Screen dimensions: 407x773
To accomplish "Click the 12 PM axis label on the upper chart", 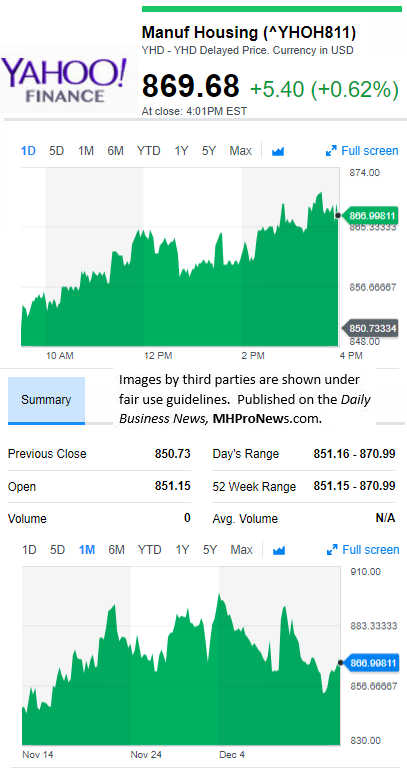I will pyautogui.click(x=159, y=355).
